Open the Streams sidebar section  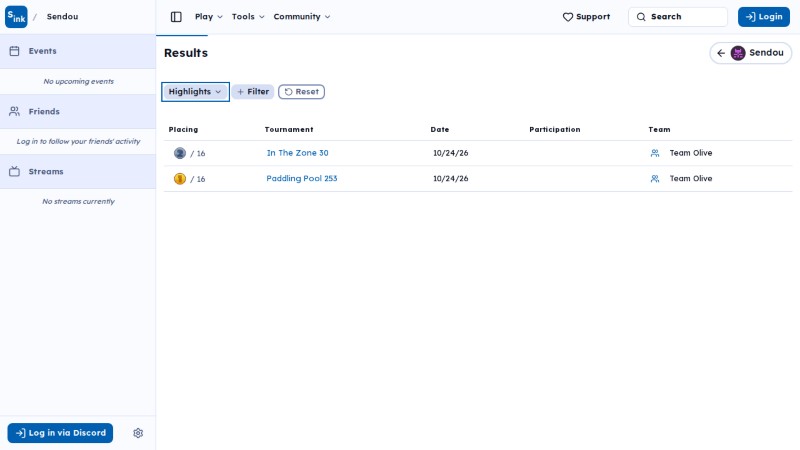[78, 171]
